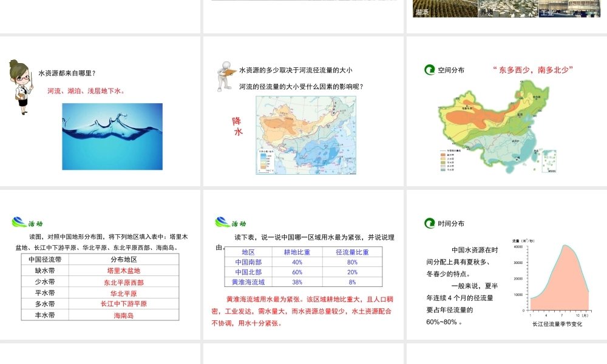Click the red 长江中下游平原 cell
The height and width of the screenshot is (364, 607).
pos(124,304)
